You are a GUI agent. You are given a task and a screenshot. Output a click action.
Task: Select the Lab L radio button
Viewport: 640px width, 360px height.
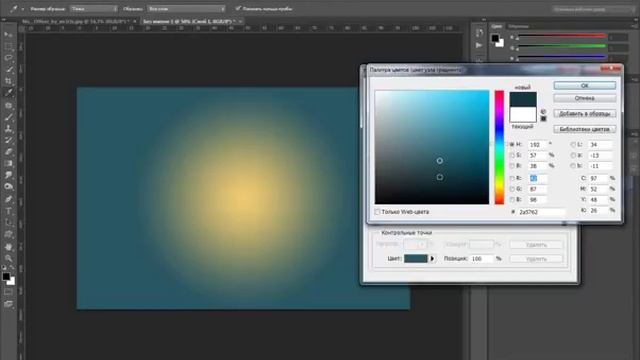(x=573, y=144)
